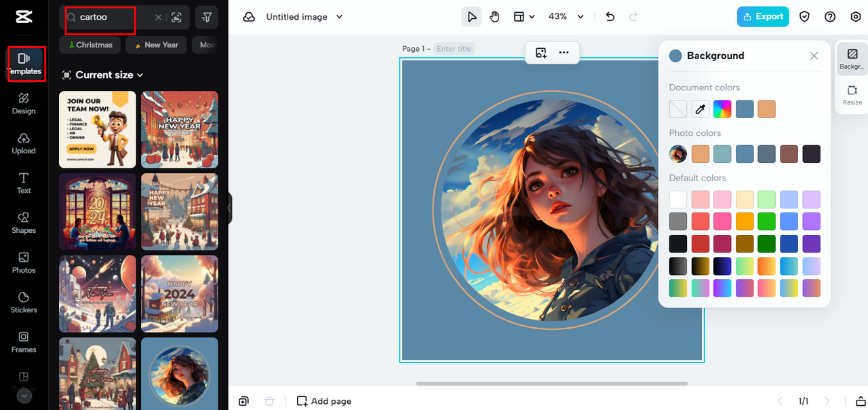The height and width of the screenshot is (410, 868).
Task: Choose the brown photo color swatch
Action: [x=789, y=154]
